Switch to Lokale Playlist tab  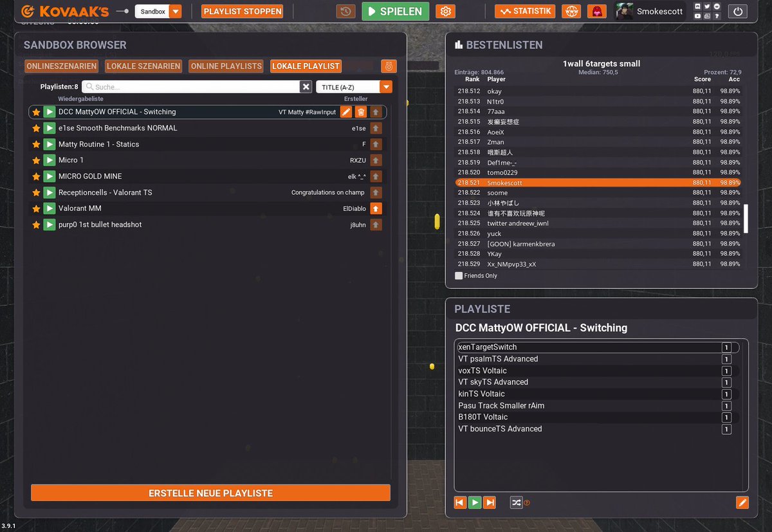tap(306, 66)
